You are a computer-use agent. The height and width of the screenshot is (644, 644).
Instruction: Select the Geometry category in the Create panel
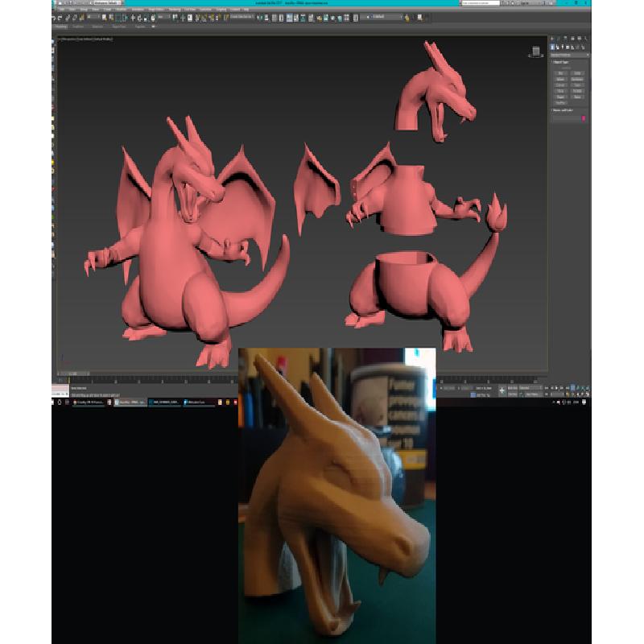(552, 47)
